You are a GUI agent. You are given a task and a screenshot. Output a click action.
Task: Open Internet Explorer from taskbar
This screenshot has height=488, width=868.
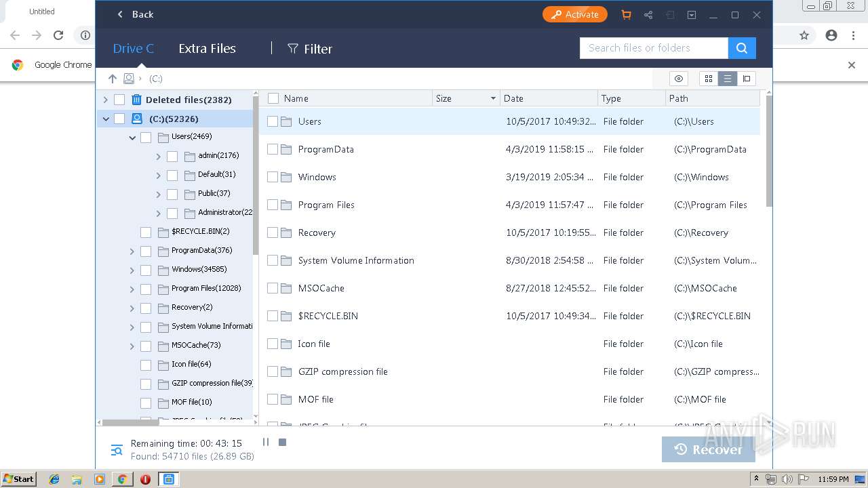[54, 479]
